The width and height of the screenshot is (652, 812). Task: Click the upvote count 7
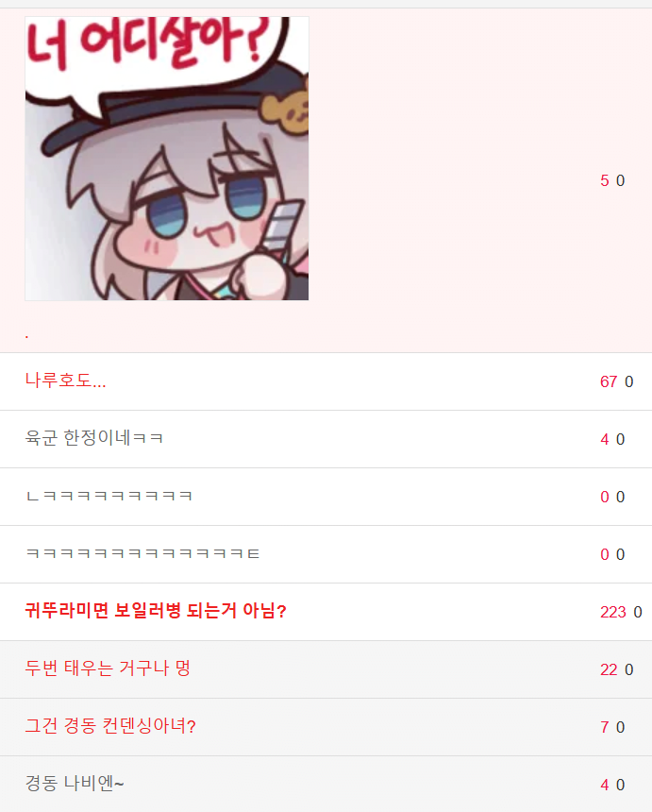605,727
